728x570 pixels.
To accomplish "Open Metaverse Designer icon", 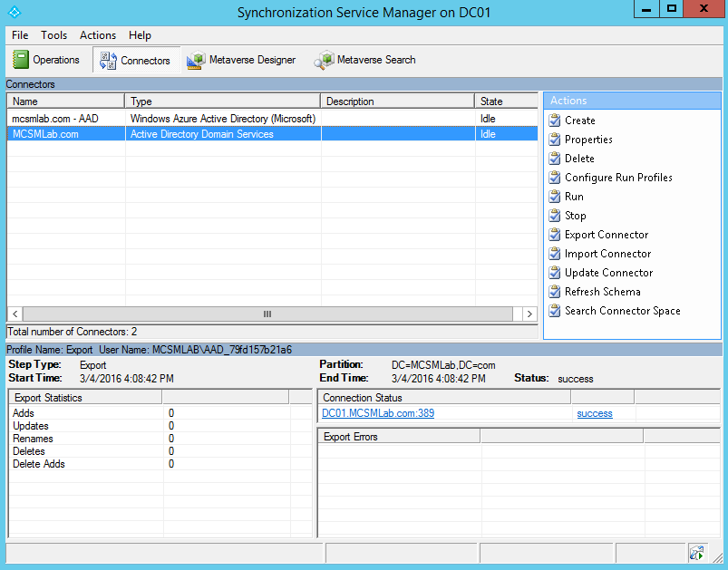I will (196, 61).
